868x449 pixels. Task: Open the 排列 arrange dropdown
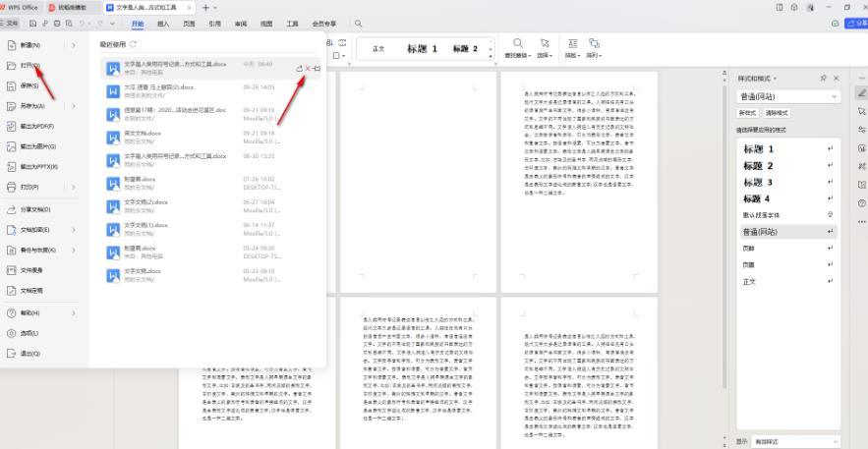(594, 49)
